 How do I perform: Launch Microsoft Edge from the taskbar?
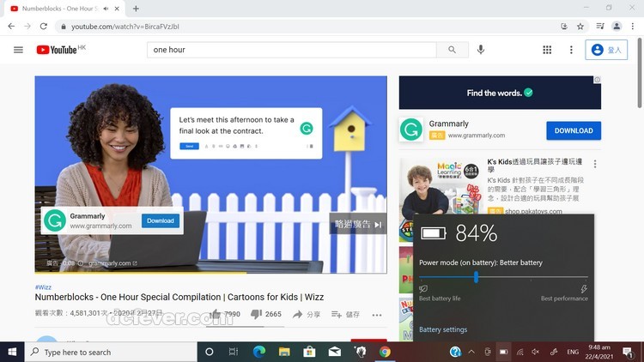[258, 352]
